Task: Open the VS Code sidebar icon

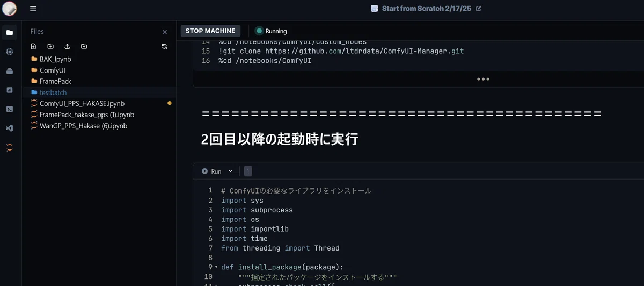Action: click(9, 128)
